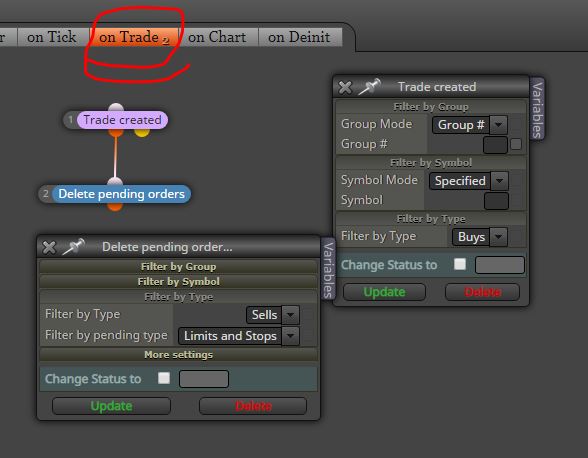Switch to the on Chart tab
This screenshot has width=588, height=458.
[x=217, y=37]
